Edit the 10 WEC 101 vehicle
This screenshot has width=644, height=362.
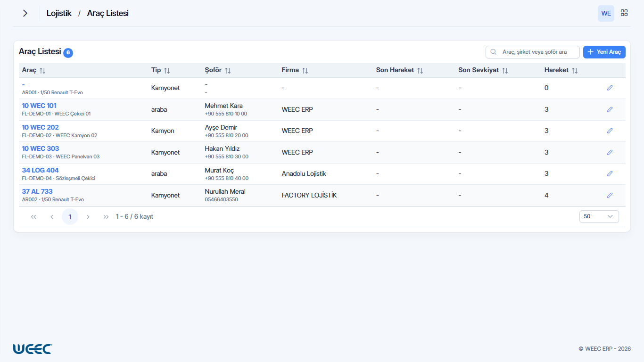pyautogui.click(x=610, y=109)
